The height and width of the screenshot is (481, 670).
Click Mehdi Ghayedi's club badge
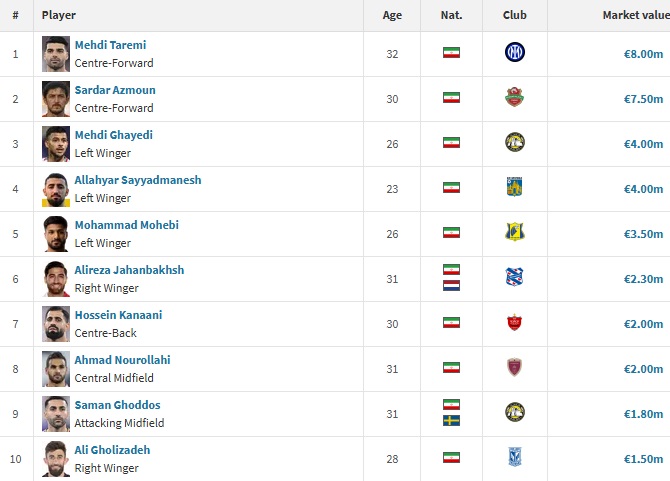point(514,142)
